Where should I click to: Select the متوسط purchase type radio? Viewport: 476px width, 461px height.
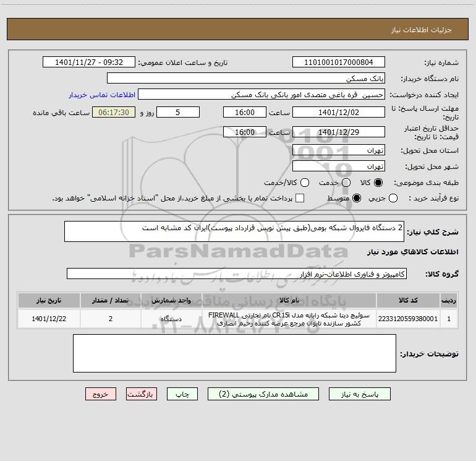point(357,198)
